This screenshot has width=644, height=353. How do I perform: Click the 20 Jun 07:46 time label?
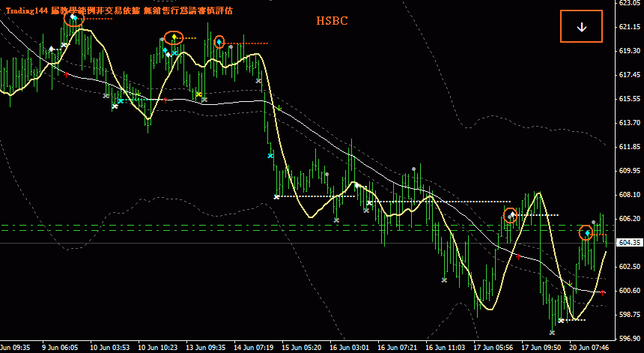tap(590, 348)
